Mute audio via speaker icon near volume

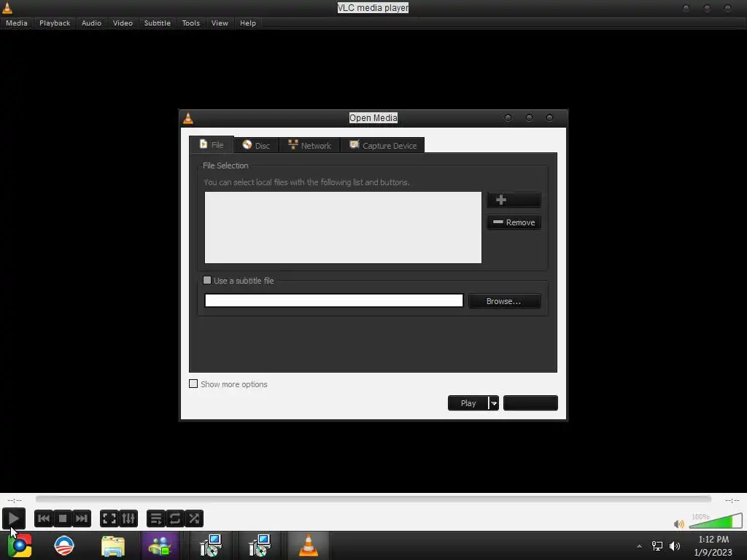(679, 524)
